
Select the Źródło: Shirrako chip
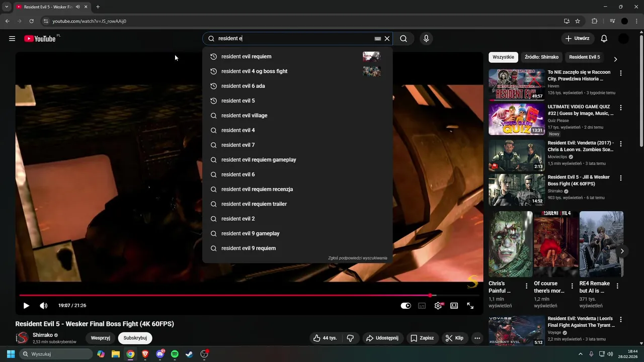tap(541, 57)
